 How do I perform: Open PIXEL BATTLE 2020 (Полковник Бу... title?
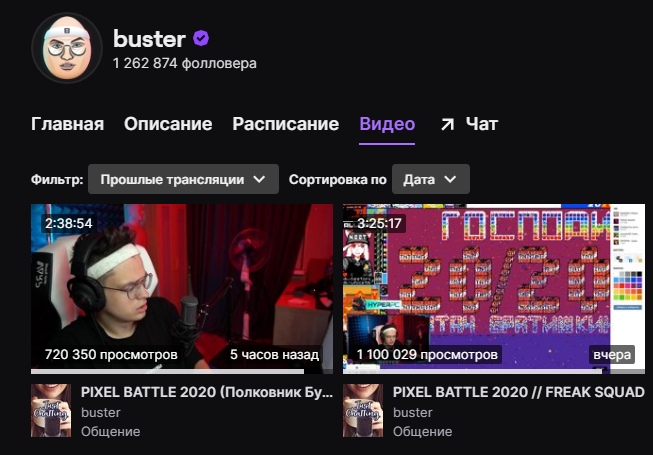pos(207,392)
